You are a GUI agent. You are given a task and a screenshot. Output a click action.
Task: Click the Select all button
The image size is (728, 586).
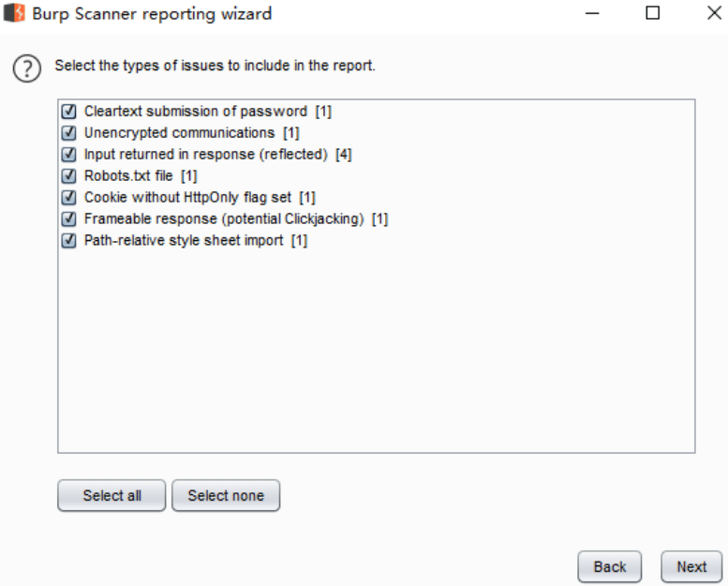[111, 495]
